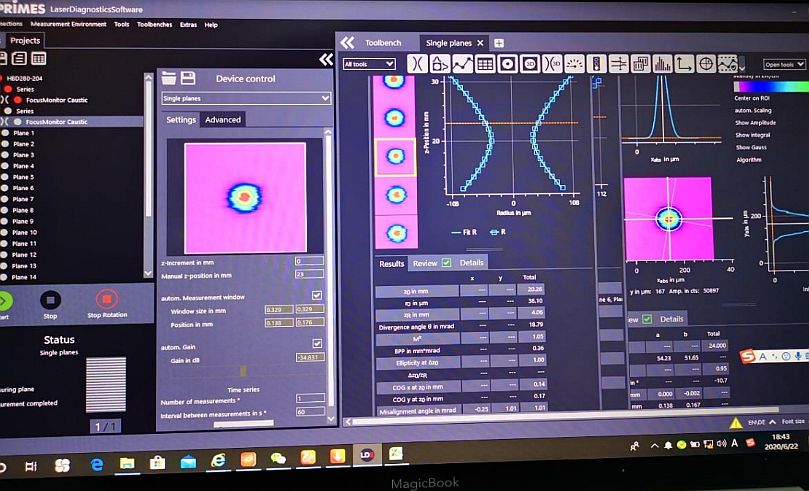Open the 3D view tool icon
This screenshot has width=809, height=491.
(530, 63)
